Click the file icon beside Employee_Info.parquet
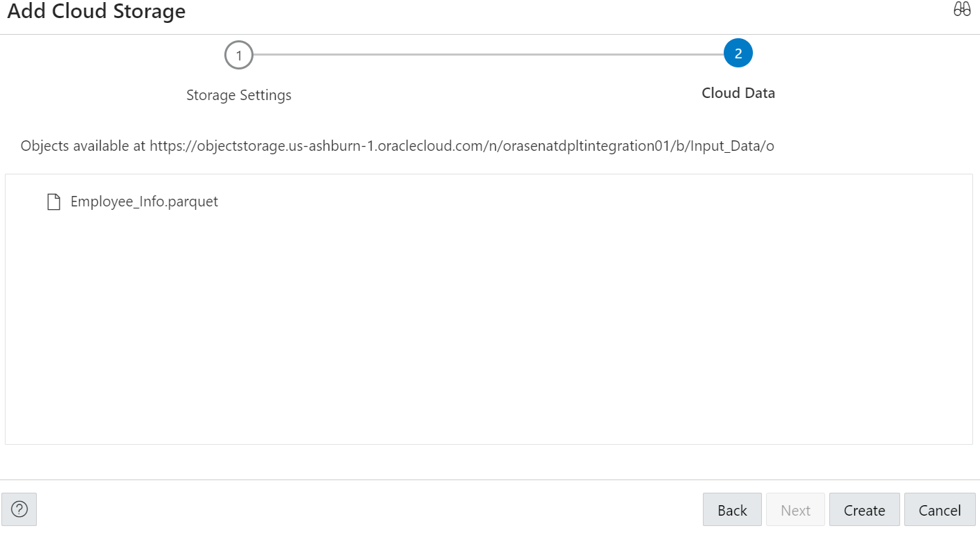 pyautogui.click(x=53, y=202)
